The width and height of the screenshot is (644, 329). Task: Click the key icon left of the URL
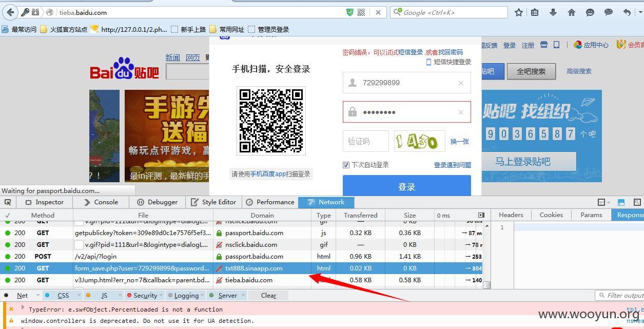click(x=25, y=12)
